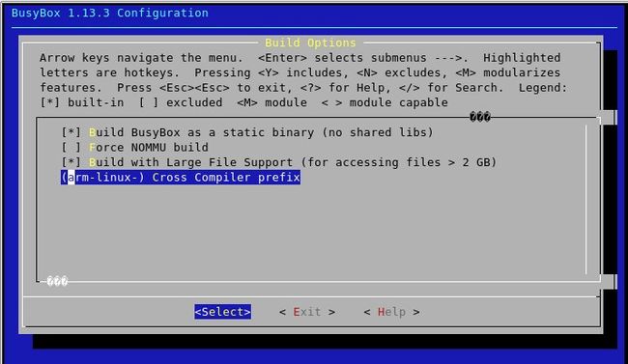Click the "Cross Compiler prefix" label

click(226, 177)
